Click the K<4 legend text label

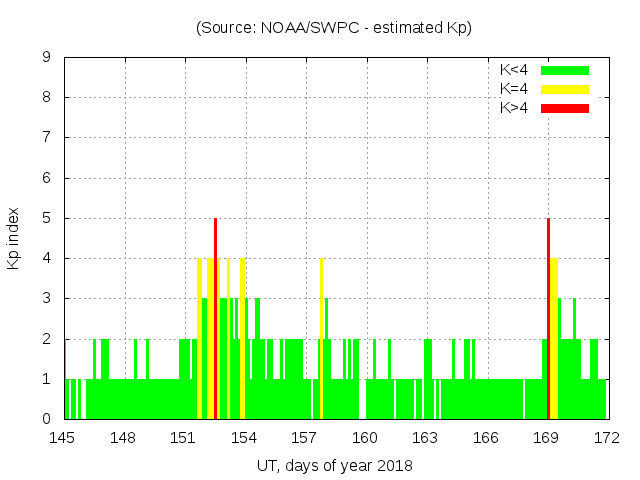(515, 70)
